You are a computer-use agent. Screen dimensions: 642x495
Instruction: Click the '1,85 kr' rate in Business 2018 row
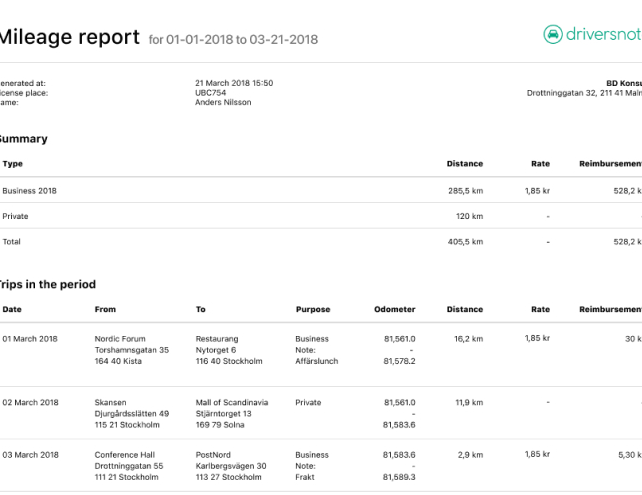click(x=537, y=191)
